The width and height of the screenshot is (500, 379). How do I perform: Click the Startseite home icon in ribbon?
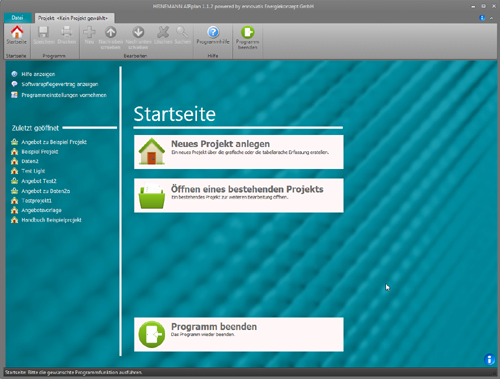[x=17, y=32]
